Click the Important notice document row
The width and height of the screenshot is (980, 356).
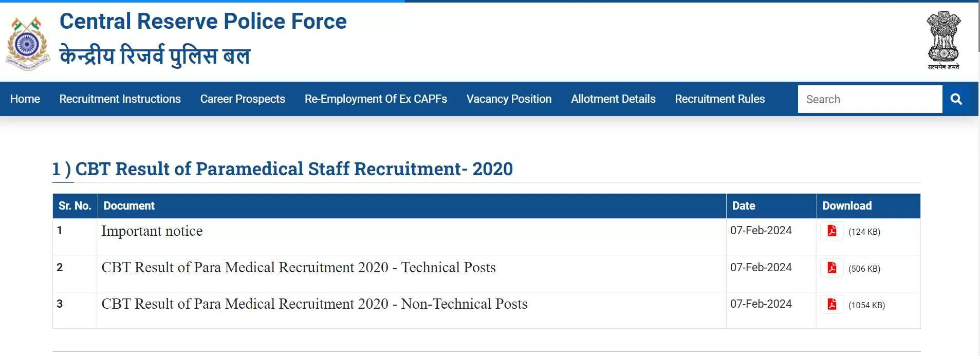(152, 231)
